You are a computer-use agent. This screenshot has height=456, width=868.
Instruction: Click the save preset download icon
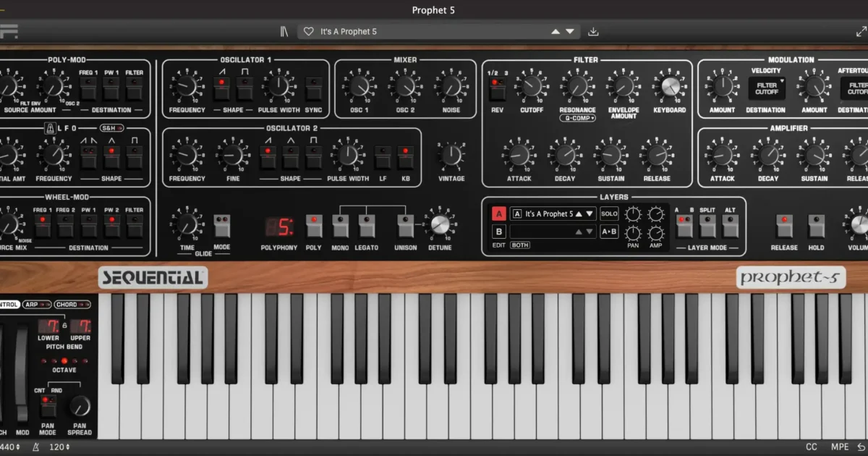click(x=594, y=31)
